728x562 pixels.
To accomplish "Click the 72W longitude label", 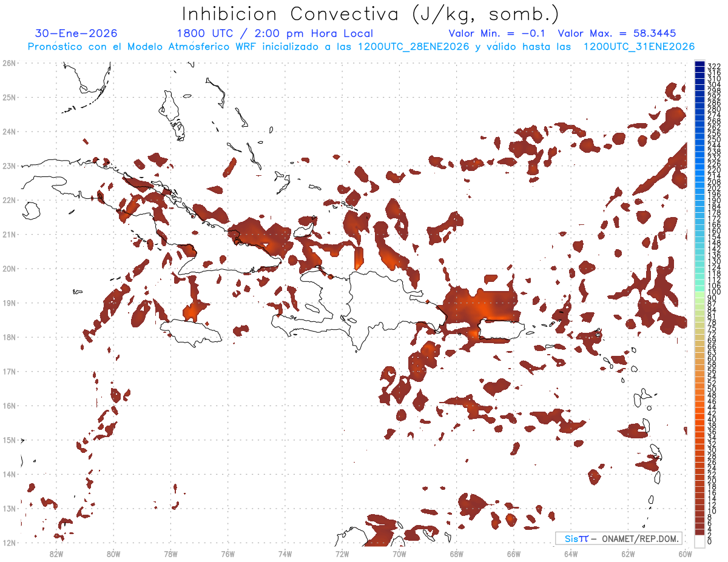I will (x=342, y=553).
